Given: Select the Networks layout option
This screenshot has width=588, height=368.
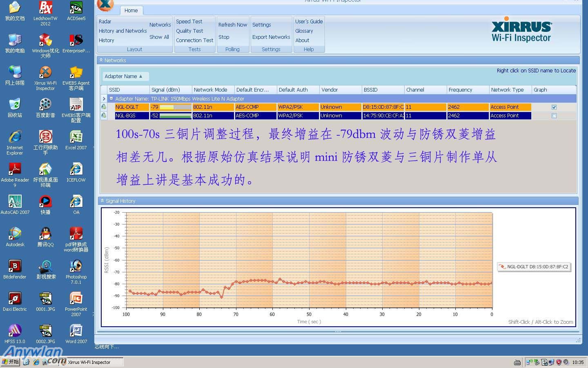Looking at the screenshot, I should [x=160, y=25].
